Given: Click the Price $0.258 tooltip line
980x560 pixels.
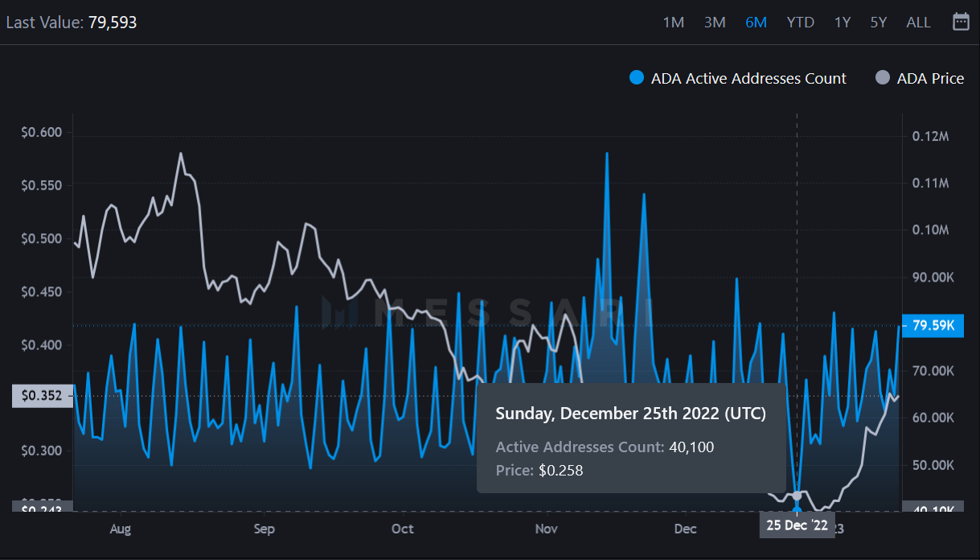Looking at the screenshot, I should coord(539,471).
